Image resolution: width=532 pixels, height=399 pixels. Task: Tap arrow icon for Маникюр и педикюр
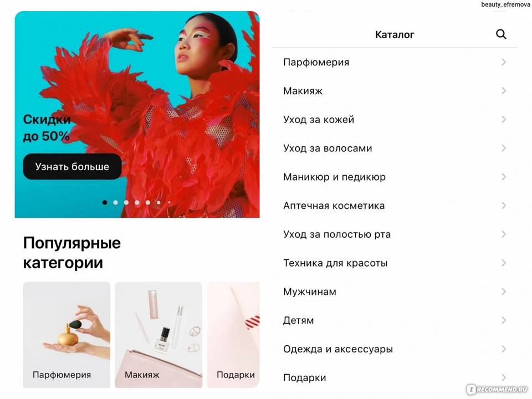504,177
